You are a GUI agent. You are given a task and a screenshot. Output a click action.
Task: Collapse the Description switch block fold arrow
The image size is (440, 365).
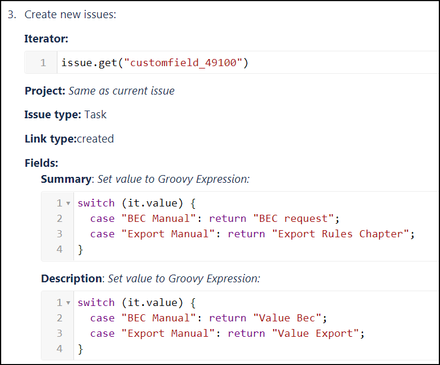pyautogui.click(x=68, y=303)
